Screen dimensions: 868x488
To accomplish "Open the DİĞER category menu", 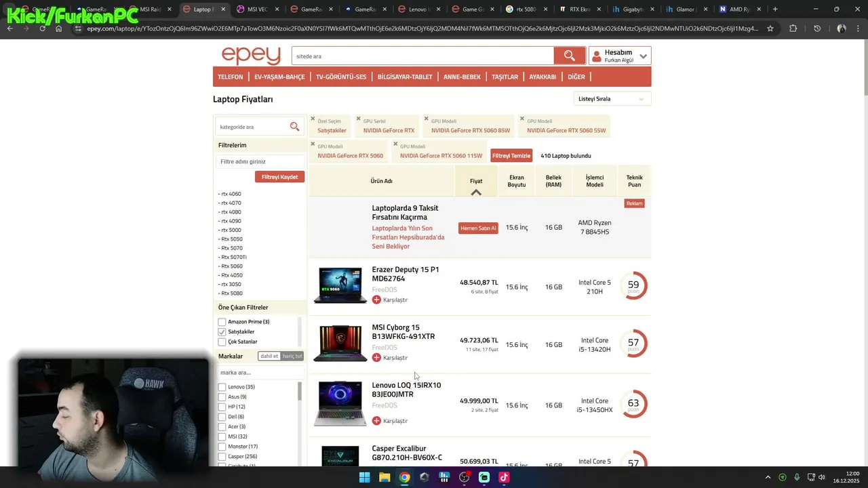I will [576, 77].
